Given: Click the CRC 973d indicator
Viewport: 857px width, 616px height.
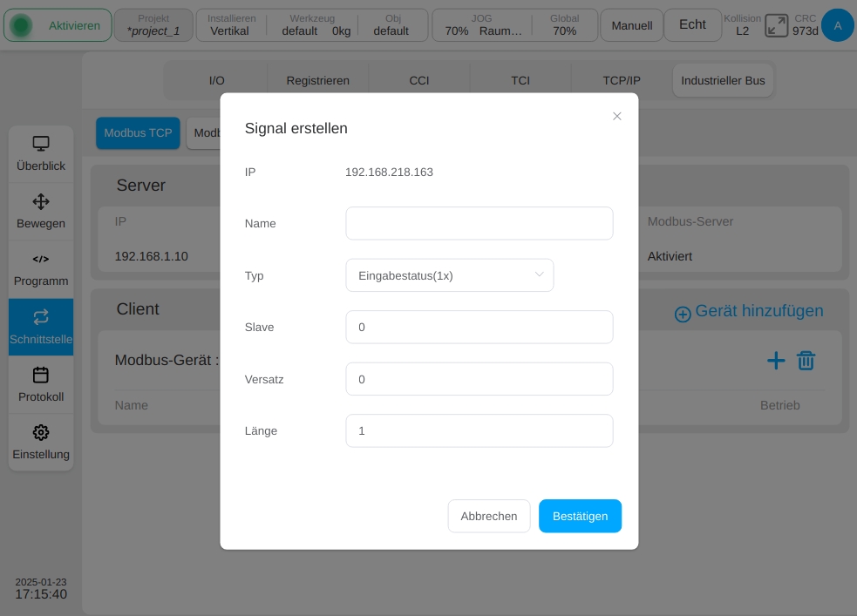Looking at the screenshot, I should click(805, 25).
